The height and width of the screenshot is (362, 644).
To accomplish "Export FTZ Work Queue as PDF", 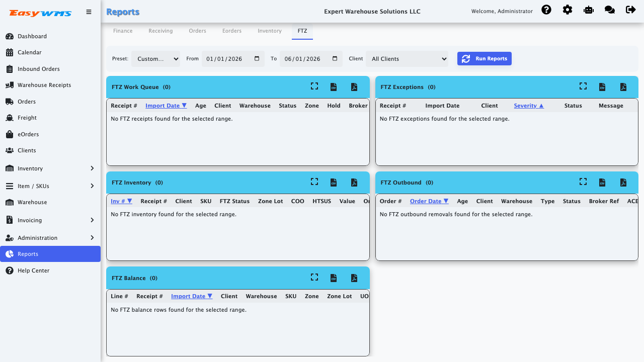I will coord(354,87).
